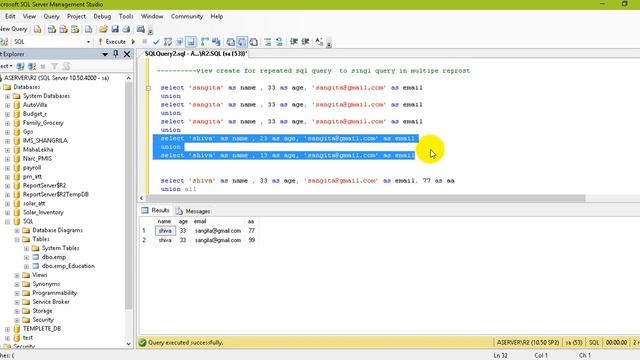Click the Execute query button

[x=112, y=42]
